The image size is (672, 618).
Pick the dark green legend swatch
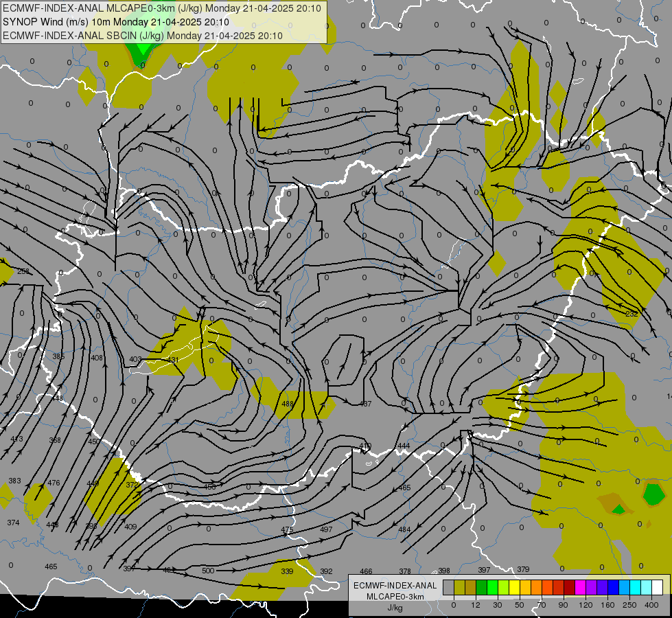point(481,588)
